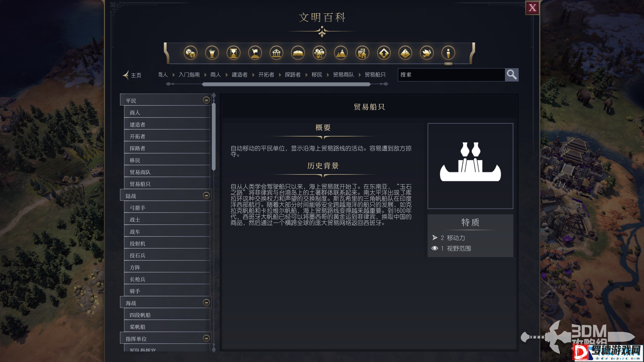Viewport: 644px width, 362px height.
Task: Open the pyramid wonders category icon
Action: coord(405,53)
